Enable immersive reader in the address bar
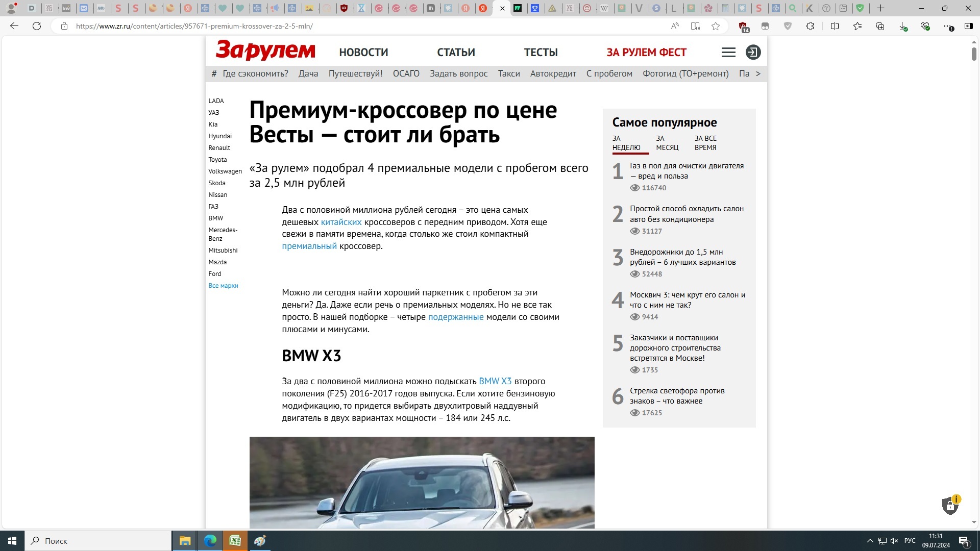The width and height of the screenshot is (980, 551). pyautogui.click(x=695, y=26)
